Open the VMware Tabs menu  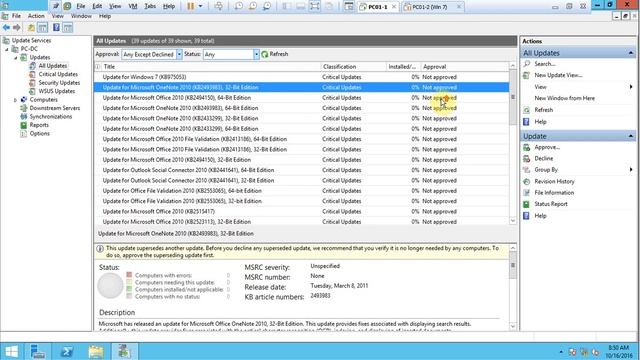tap(150, 6)
